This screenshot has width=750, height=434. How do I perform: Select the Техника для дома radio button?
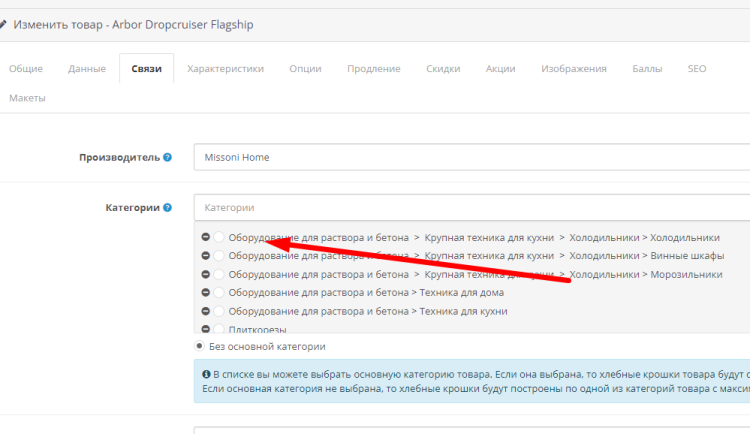point(219,293)
